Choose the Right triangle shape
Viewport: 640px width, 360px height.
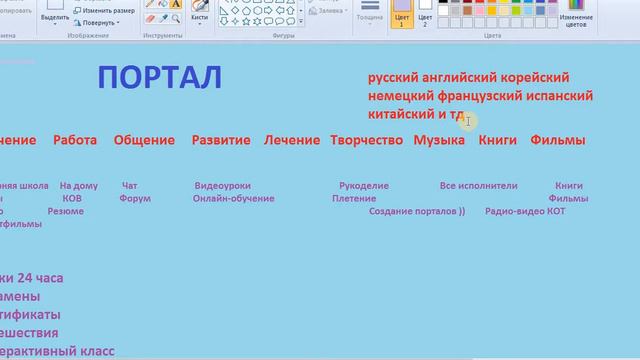tap(224, 11)
